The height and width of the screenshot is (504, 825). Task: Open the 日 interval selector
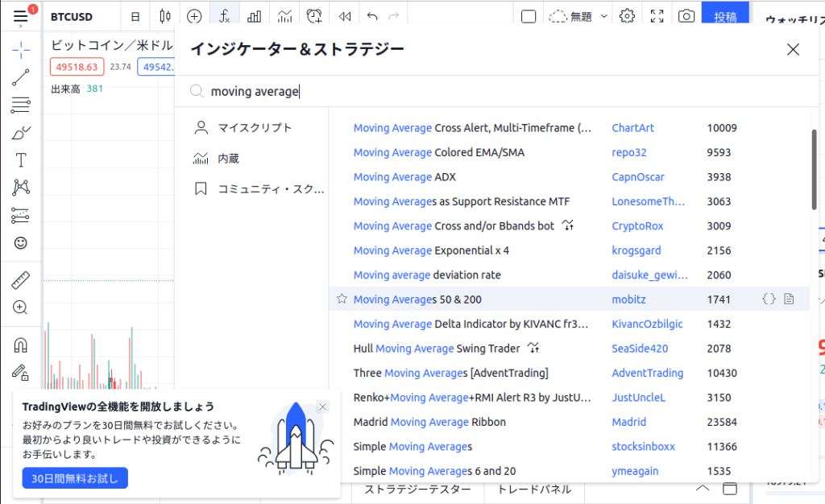(135, 15)
